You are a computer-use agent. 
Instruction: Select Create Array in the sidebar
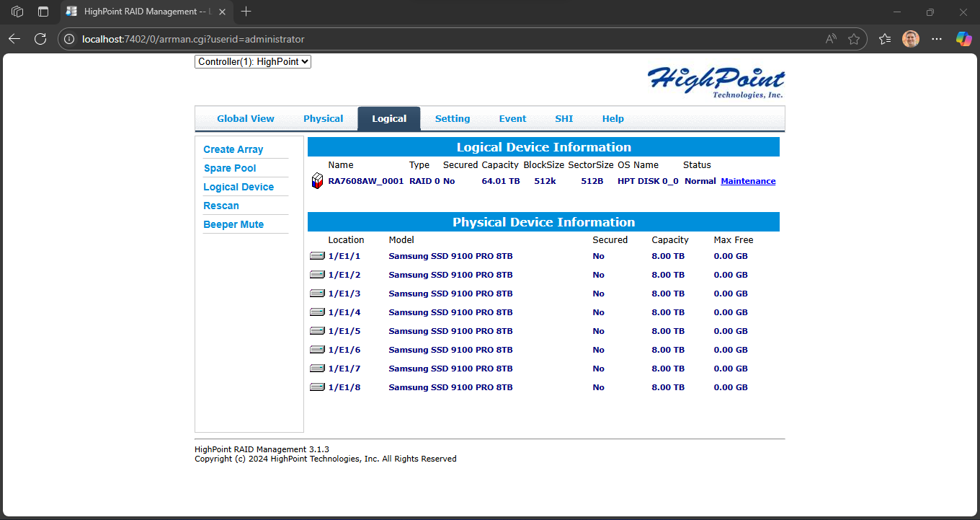(233, 149)
